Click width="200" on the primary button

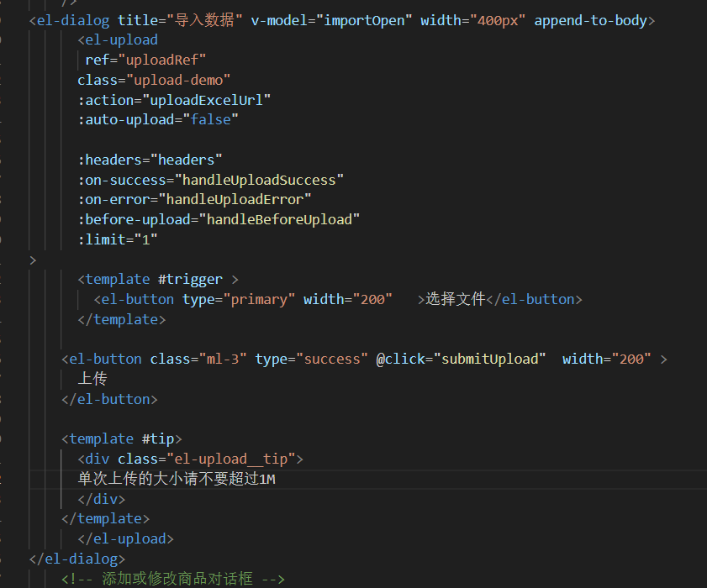pyautogui.click(x=348, y=300)
